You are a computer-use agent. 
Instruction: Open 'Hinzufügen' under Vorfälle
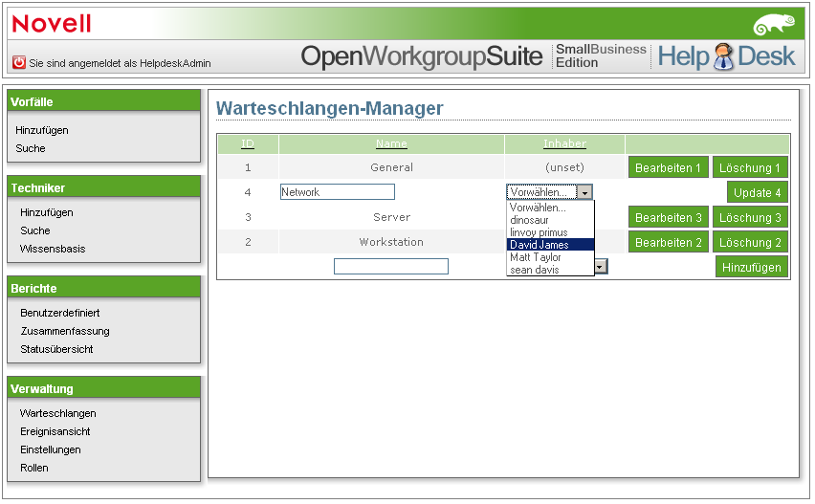tap(42, 130)
